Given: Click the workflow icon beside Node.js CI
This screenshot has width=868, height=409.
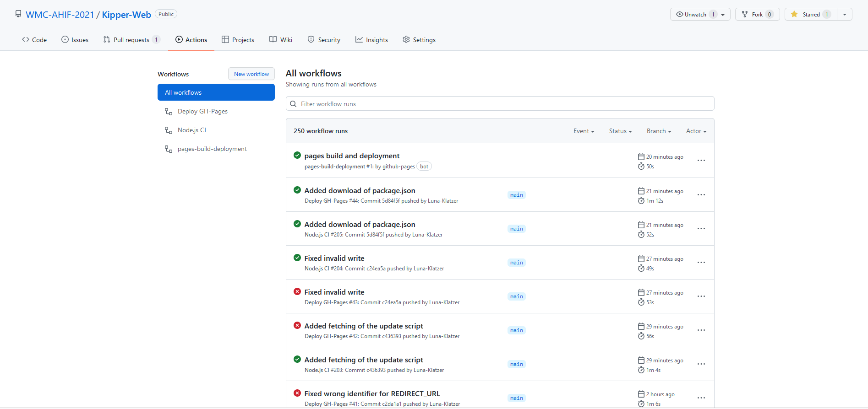Looking at the screenshot, I should point(169,130).
